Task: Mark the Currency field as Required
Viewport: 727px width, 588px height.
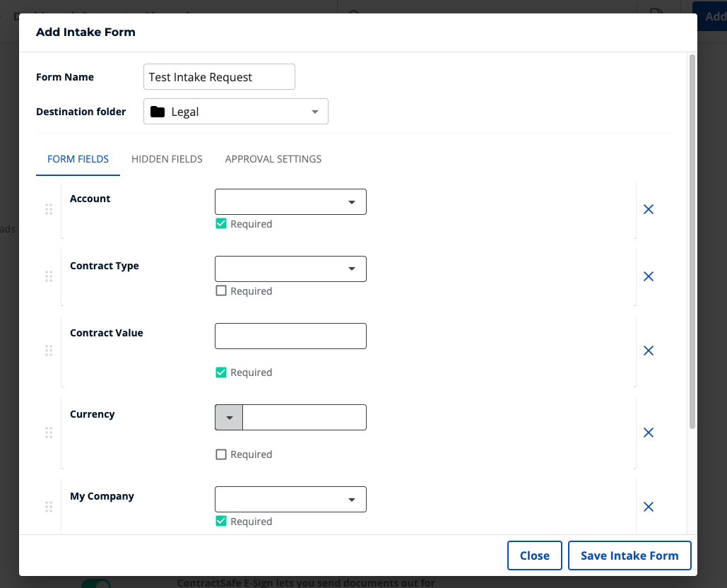Action: point(221,454)
